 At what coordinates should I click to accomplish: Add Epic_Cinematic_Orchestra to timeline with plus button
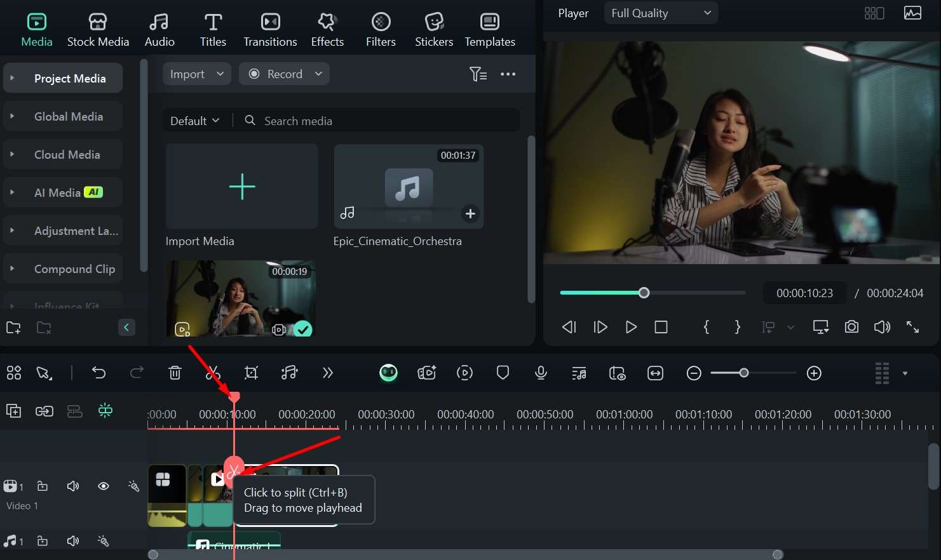click(470, 214)
